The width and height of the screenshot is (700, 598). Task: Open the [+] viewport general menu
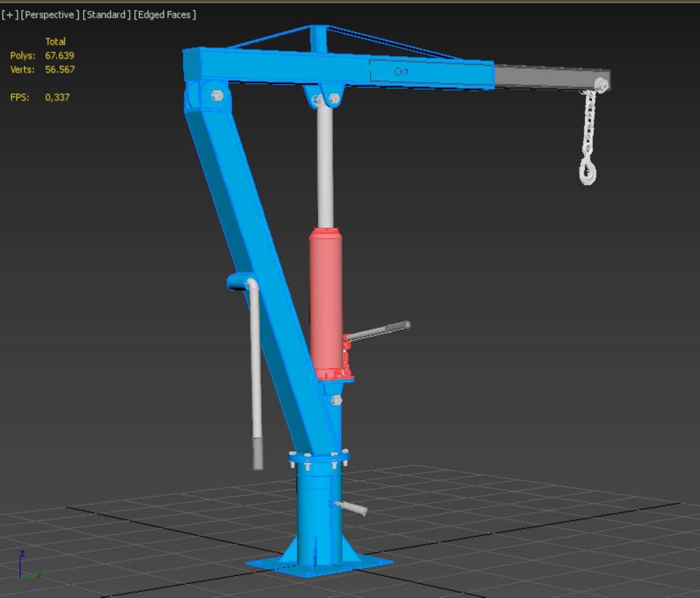coord(10,15)
